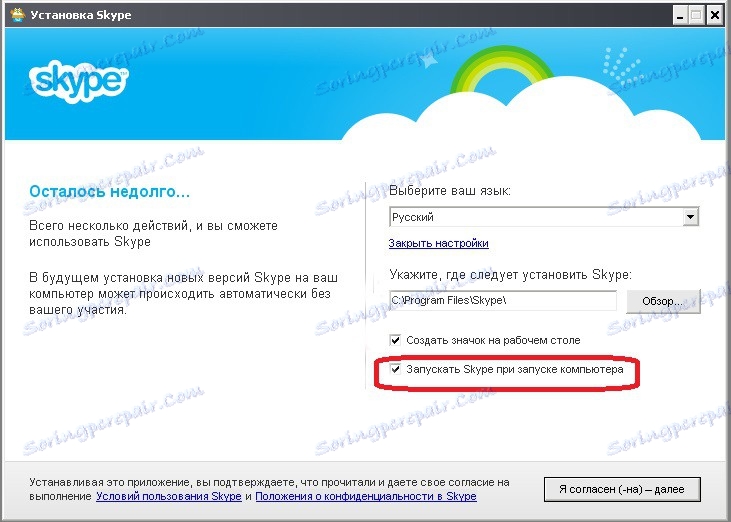Open the language dropdown arrow

[690, 217]
